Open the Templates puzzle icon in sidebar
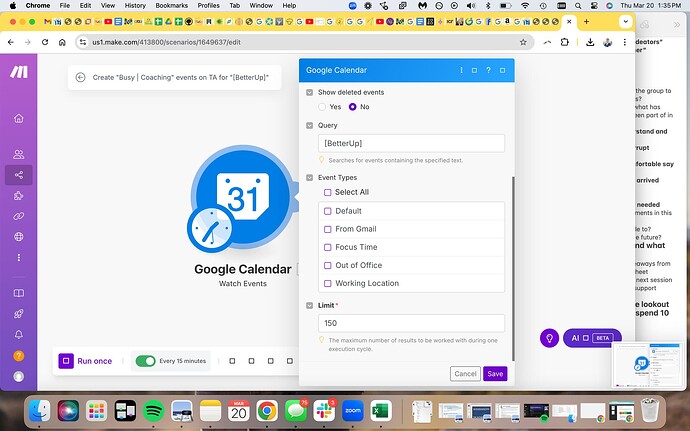 click(x=18, y=195)
